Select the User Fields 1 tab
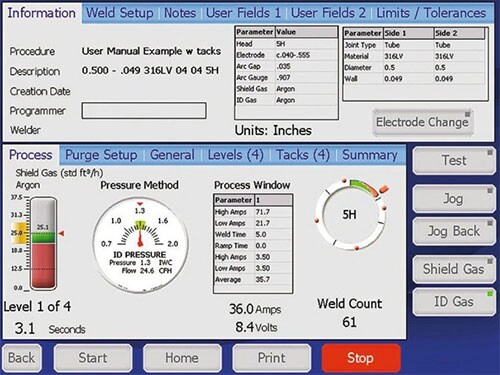Image resolution: width=500 pixels, height=375 pixels. click(243, 13)
